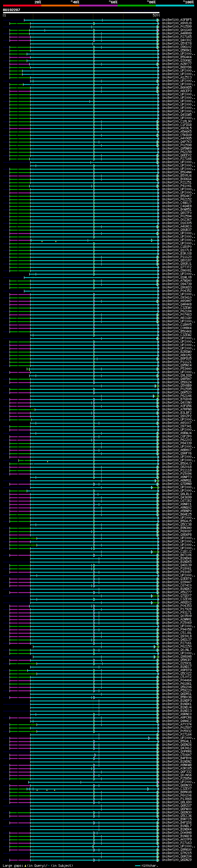Select hit label UniRef100_A8CEP3
Screen dimensions: 197x868
[177, 91]
